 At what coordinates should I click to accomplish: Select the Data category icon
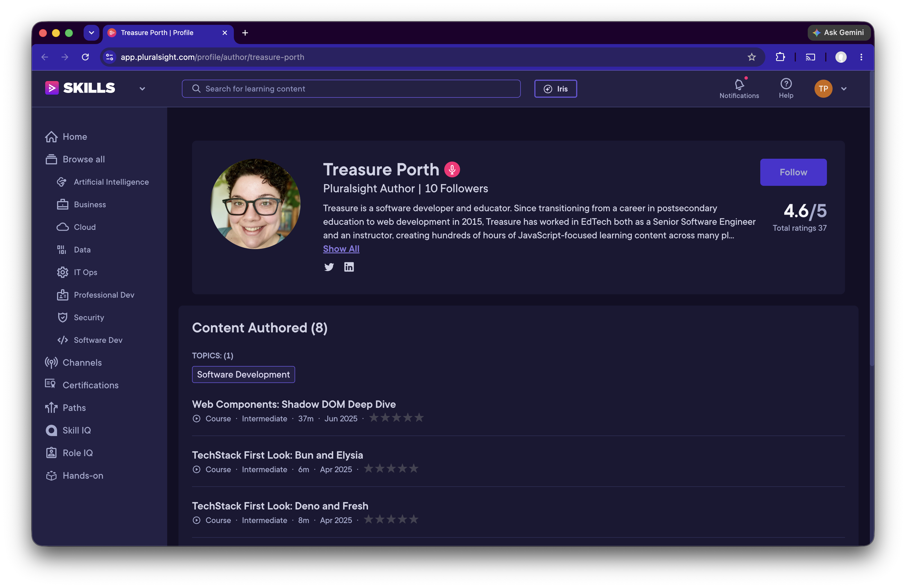(x=62, y=250)
